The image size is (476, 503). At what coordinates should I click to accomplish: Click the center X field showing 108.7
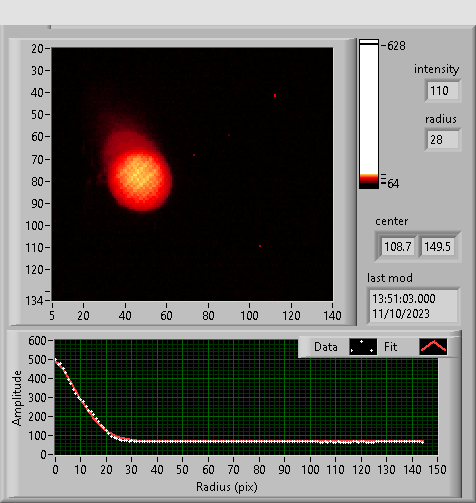click(x=398, y=247)
